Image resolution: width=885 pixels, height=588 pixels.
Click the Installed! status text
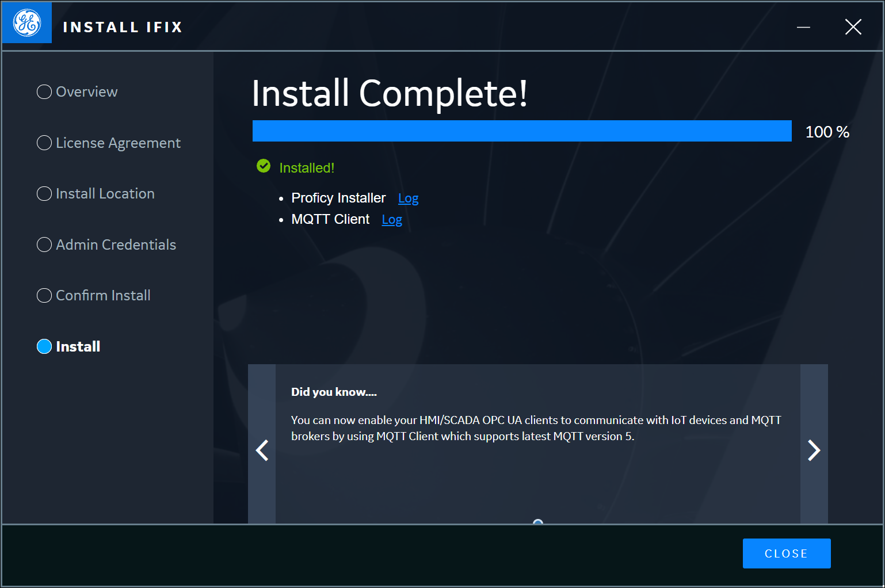point(307,168)
